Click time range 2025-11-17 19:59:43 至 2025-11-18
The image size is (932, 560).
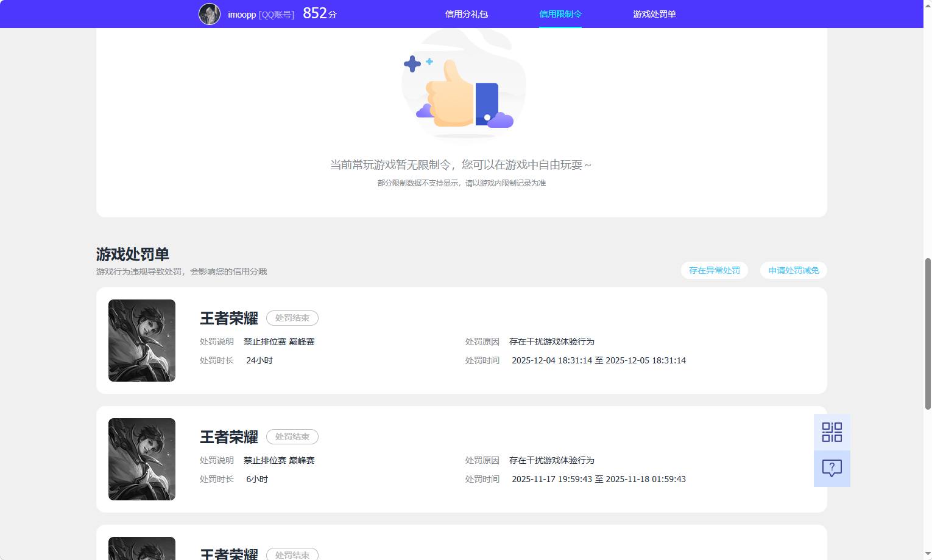click(x=599, y=479)
